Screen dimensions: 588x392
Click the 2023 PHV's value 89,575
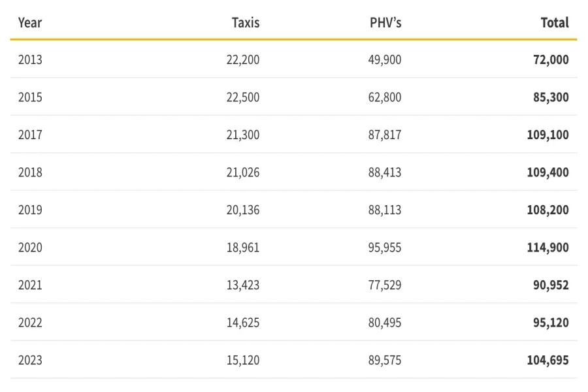click(x=385, y=361)
